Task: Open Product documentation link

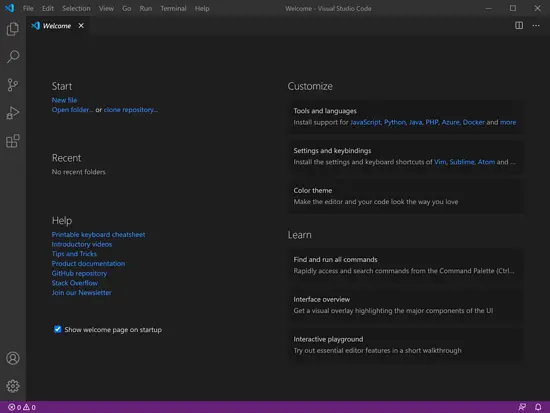Action: click(x=88, y=264)
